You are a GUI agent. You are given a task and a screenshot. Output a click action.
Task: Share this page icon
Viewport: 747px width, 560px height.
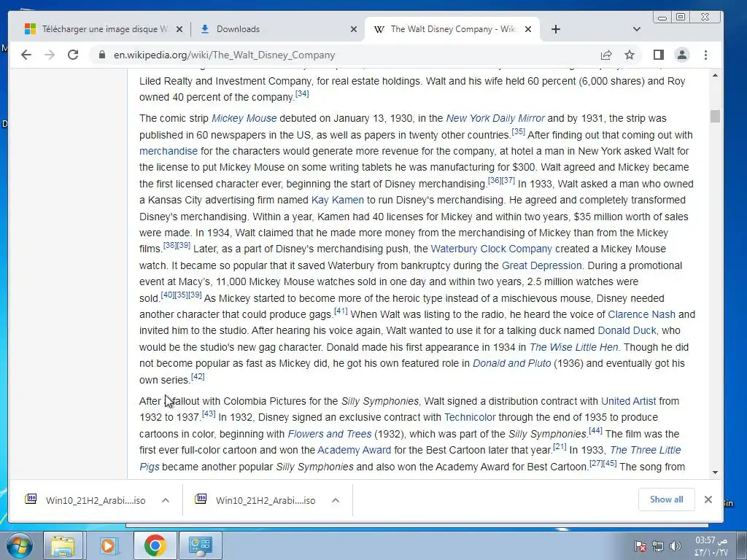pos(606,55)
